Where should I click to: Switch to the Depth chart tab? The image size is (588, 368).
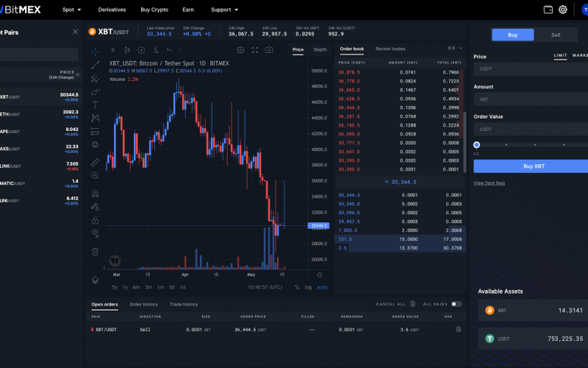[320, 49]
